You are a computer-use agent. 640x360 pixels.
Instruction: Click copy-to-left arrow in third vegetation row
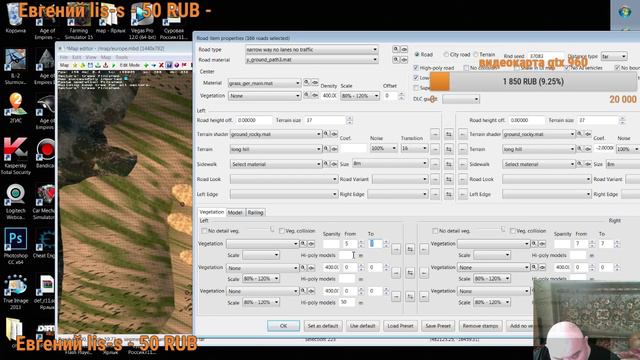(x=424, y=296)
